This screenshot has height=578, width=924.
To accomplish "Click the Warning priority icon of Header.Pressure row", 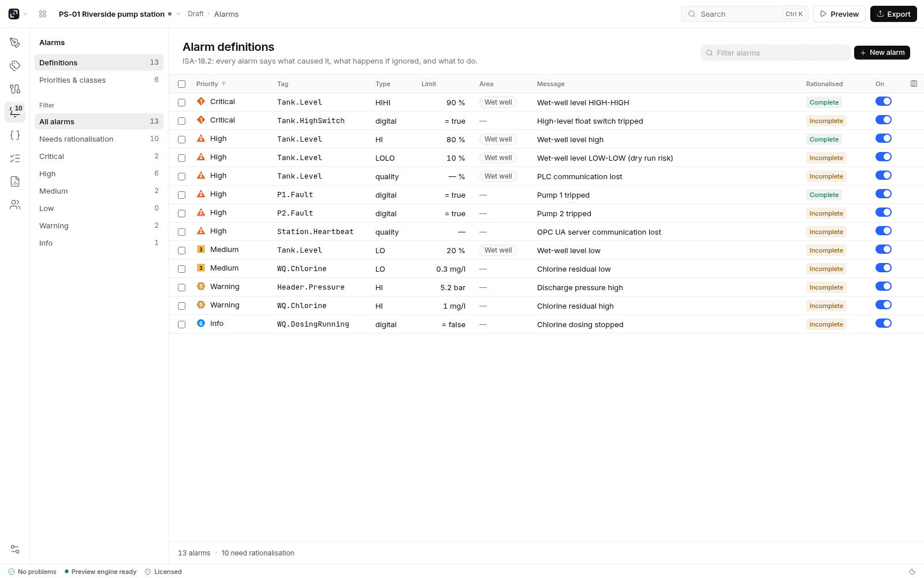I will pos(201,286).
